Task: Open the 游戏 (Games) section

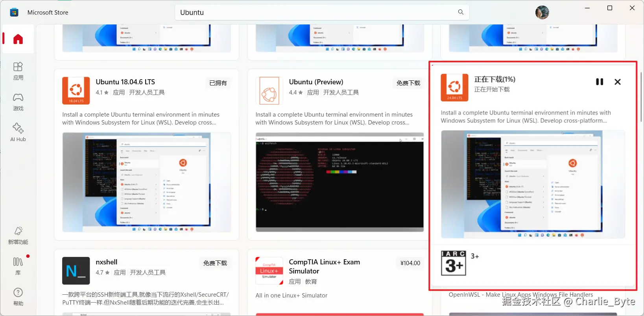Action: 18,102
